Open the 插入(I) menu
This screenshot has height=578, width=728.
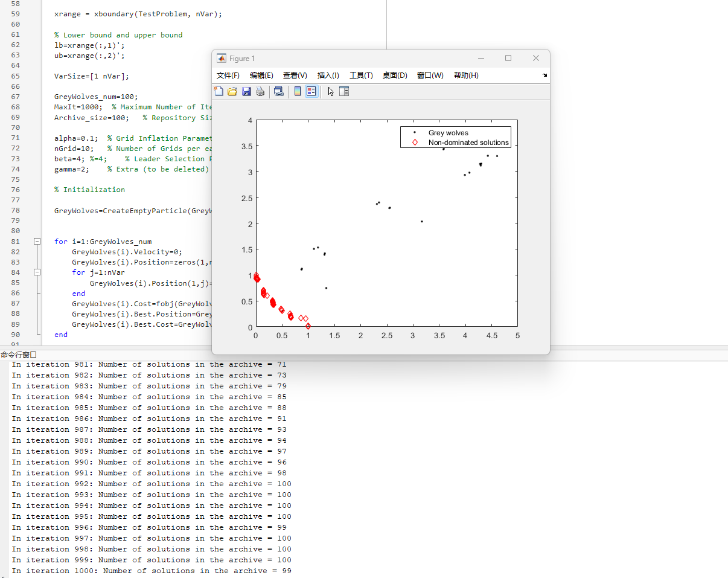pos(328,75)
